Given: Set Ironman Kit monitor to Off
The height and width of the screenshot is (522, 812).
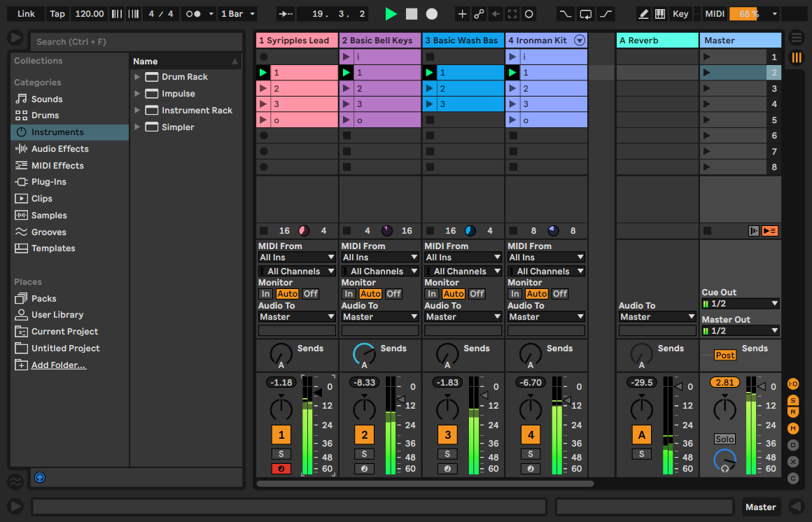Looking at the screenshot, I should coord(559,294).
